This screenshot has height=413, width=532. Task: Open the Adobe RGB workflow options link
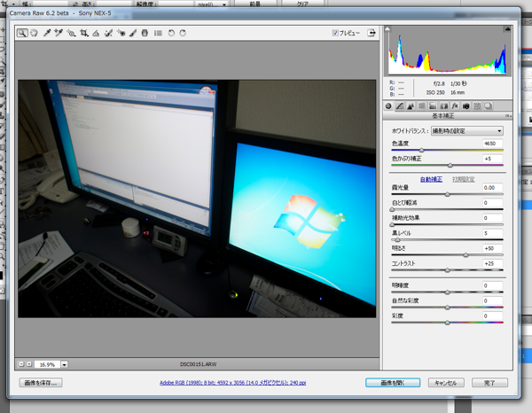point(232,383)
